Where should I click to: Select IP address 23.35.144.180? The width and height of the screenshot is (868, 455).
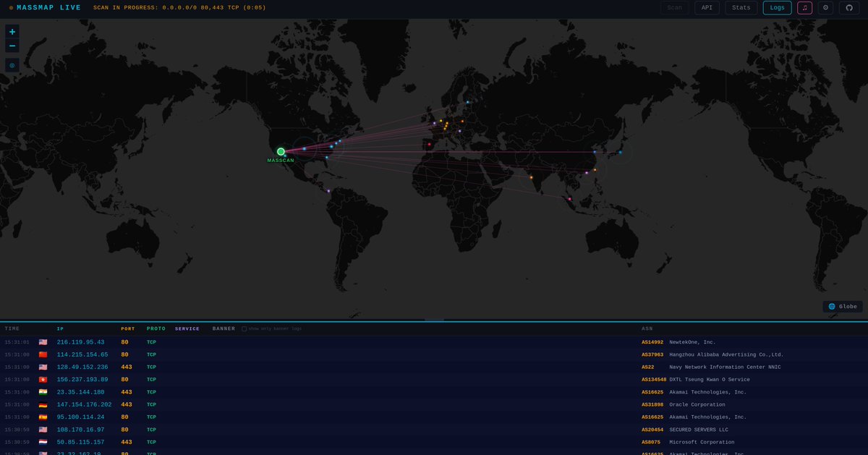pyautogui.click(x=80, y=392)
